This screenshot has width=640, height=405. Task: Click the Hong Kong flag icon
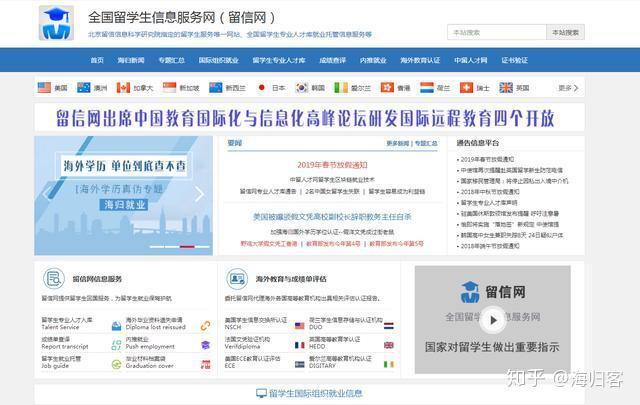tap(387, 87)
